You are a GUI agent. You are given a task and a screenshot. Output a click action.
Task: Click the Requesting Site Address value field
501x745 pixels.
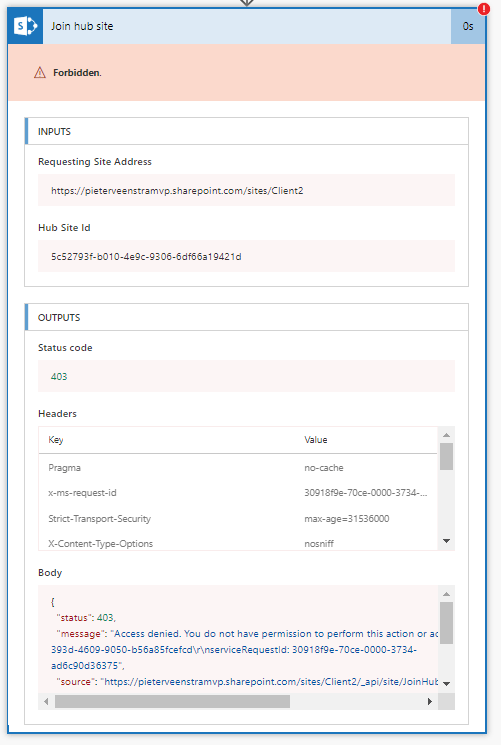click(246, 191)
